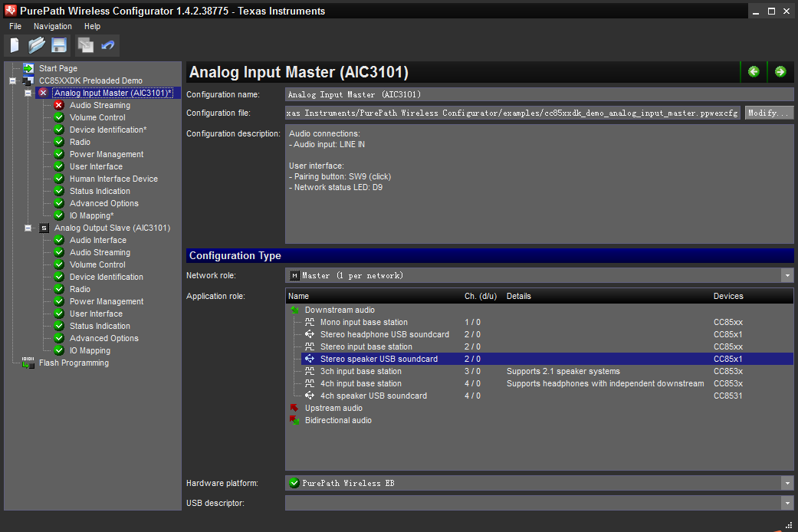Click the Bidirectional audio label
This screenshot has height=532, width=798.
point(338,420)
